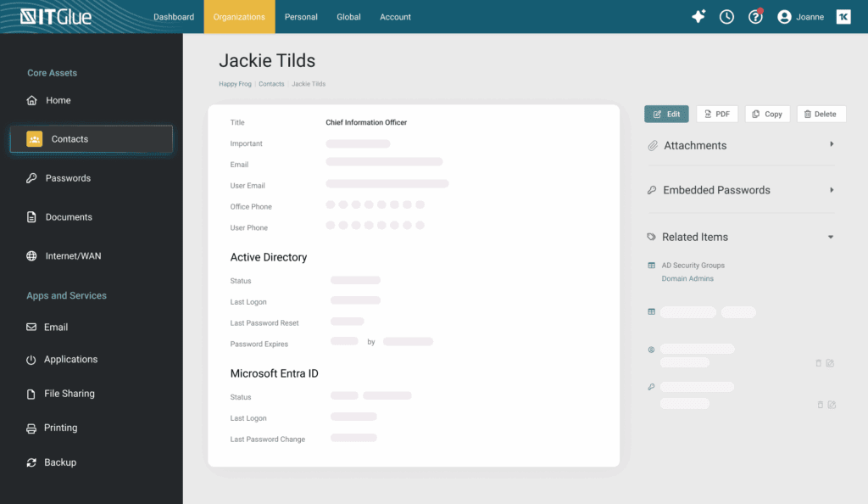Expand the Attachments section
This screenshot has width=868, height=504.
pyautogui.click(x=832, y=145)
